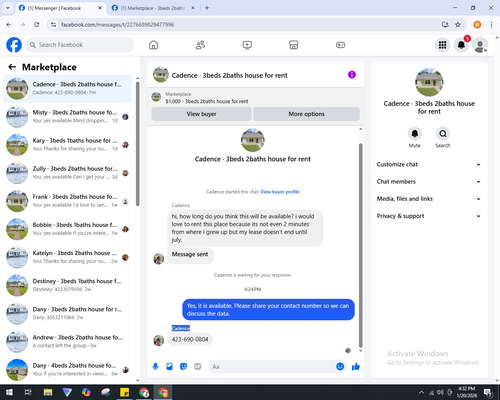500x400 pixels.
Task: Click the chat scrollbar in conversation
Action: (360, 245)
